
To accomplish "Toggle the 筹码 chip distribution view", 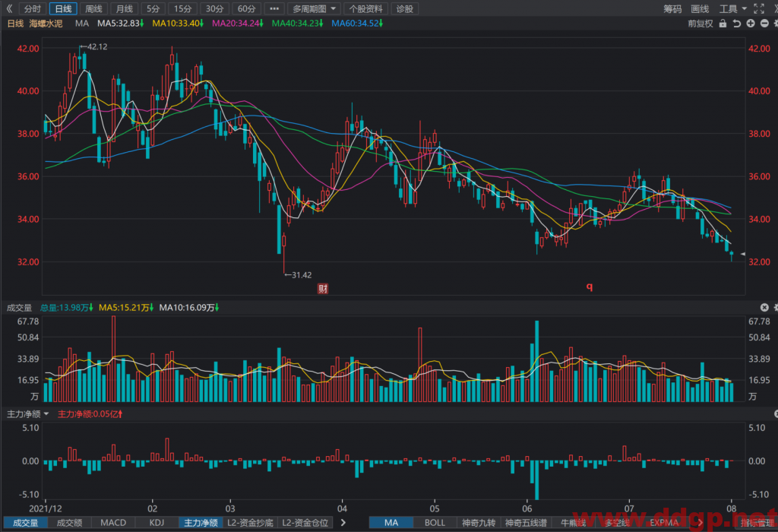I will click(672, 8).
